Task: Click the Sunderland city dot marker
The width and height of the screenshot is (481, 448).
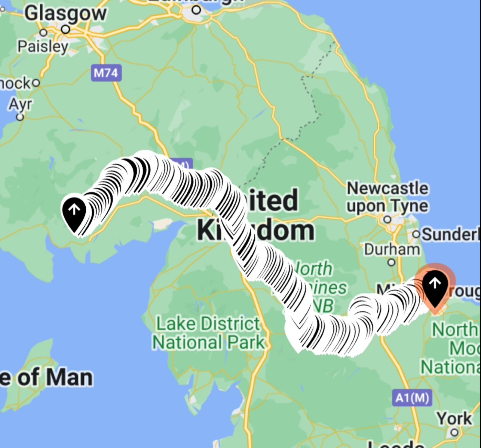Action: click(x=416, y=234)
